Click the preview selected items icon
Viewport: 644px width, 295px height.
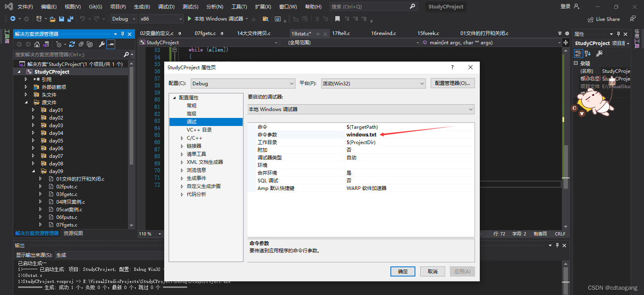[x=111, y=44]
